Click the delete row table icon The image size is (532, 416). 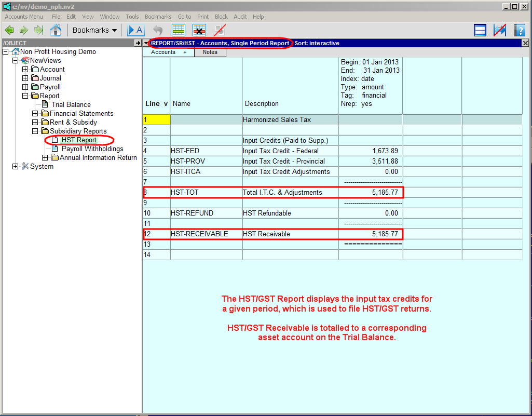pyautogui.click(x=199, y=30)
